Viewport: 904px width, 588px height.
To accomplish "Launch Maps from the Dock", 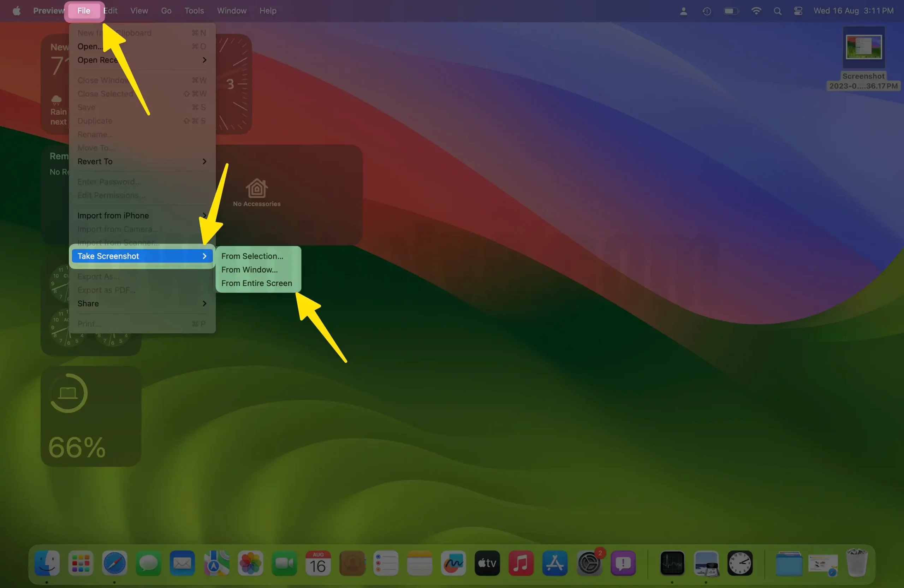I will pyautogui.click(x=216, y=563).
